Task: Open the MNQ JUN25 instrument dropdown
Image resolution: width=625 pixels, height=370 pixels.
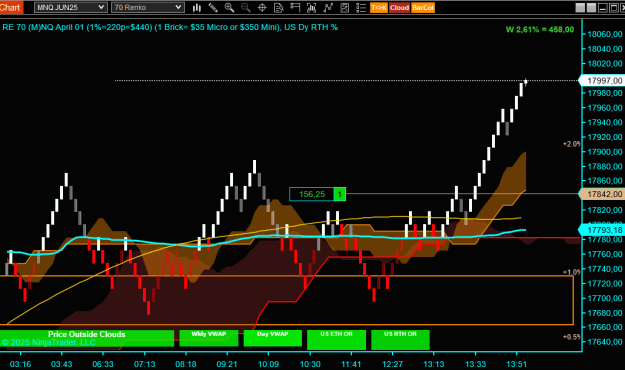Action: pyautogui.click(x=70, y=7)
